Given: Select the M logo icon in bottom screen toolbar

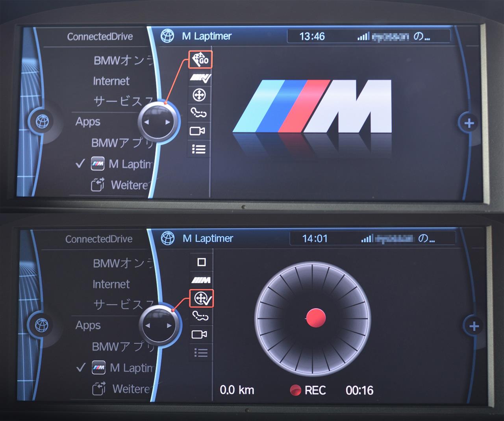Looking at the screenshot, I should pos(201,280).
